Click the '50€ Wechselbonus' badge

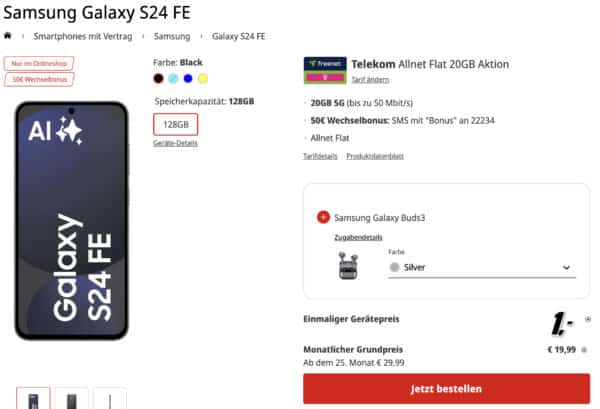click(x=39, y=79)
